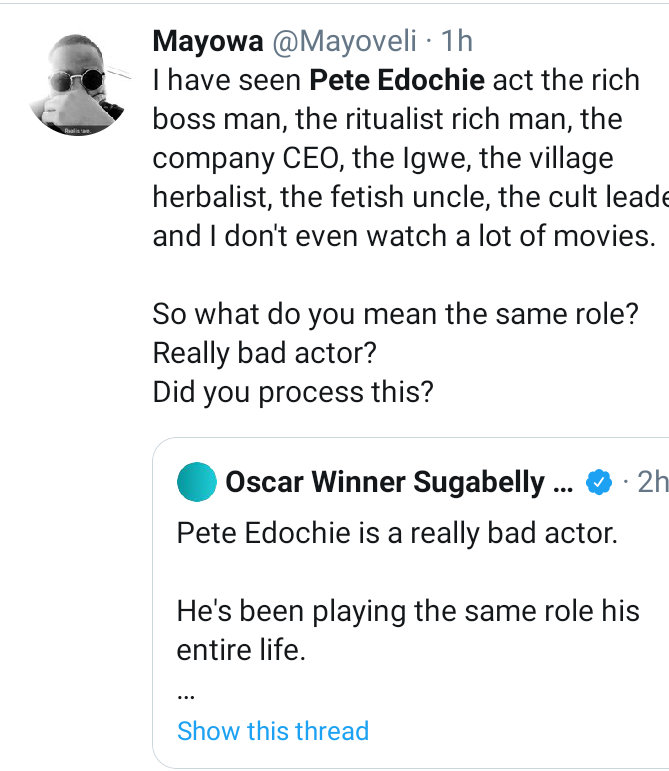The height and width of the screenshot is (771, 669).
Task: Click the "Really bad actor?" line
Action: pos(265,354)
